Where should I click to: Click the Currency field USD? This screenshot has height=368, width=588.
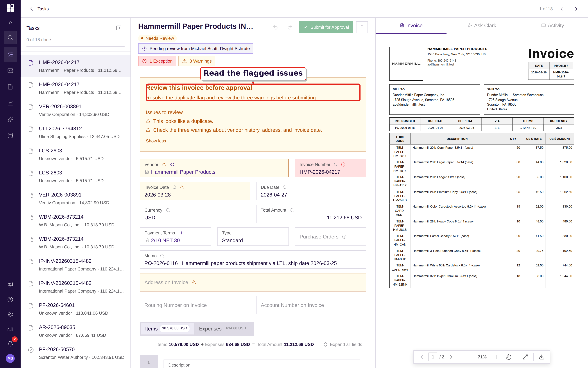coord(195,214)
